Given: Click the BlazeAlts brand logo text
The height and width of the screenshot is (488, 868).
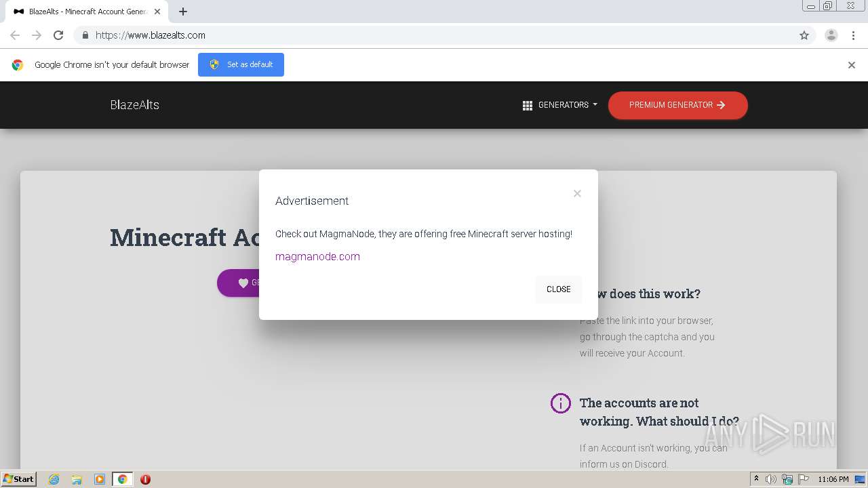Looking at the screenshot, I should tap(135, 105).
